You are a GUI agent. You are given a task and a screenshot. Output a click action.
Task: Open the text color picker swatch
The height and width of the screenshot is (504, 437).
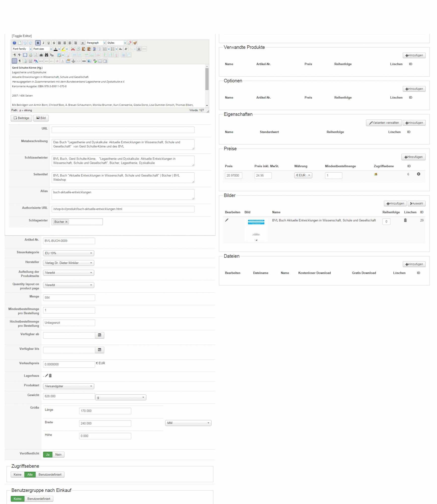point(55,49)
